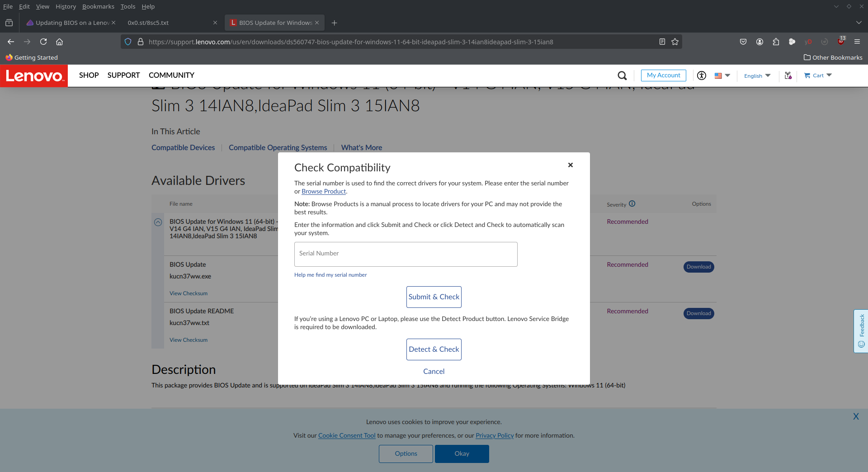Open Firefox extensions puzzle icon
Screen dimensions: 868x472
(x=776, y=42)
